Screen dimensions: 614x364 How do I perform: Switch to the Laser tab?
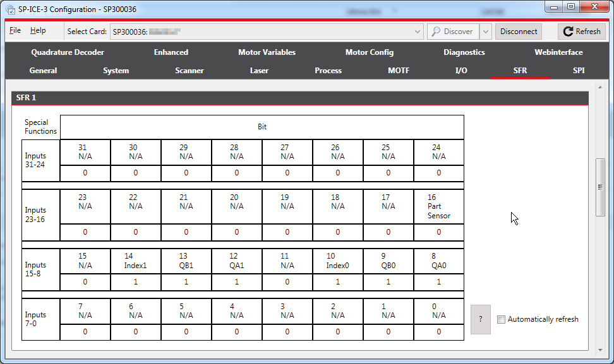pyautogui.click(x=259, y=71)
